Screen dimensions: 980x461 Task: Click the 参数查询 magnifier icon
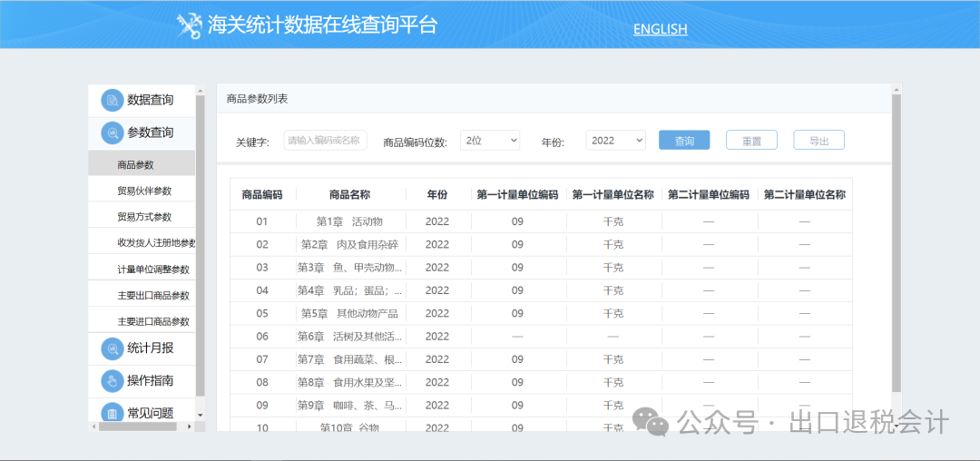coord(112,132)
